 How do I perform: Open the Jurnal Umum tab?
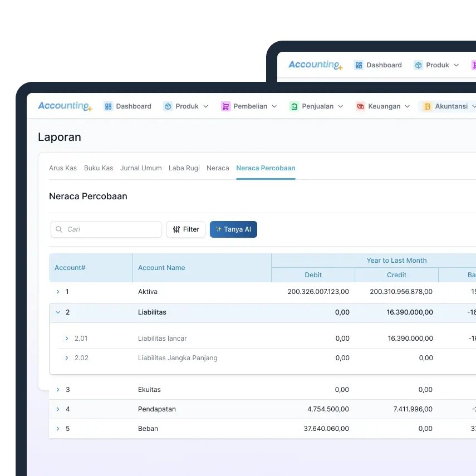(141, 168)
